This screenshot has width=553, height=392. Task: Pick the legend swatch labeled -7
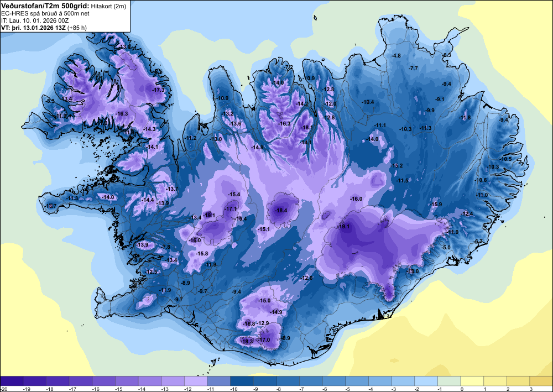[311, 381]
